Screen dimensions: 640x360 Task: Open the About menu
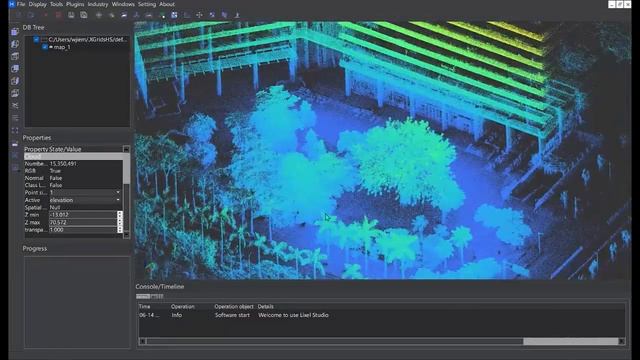coord(167,4)
